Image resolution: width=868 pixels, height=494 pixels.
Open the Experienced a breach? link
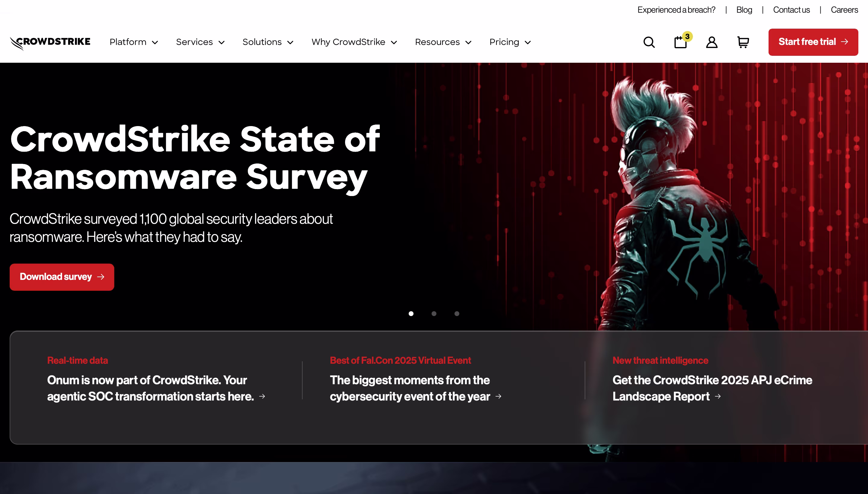point(676,10)
